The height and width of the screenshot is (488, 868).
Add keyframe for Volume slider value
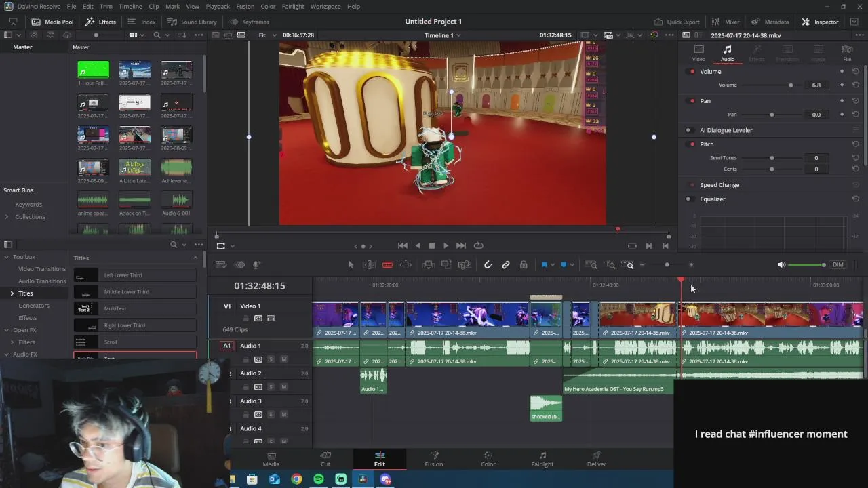click(842, 85)
